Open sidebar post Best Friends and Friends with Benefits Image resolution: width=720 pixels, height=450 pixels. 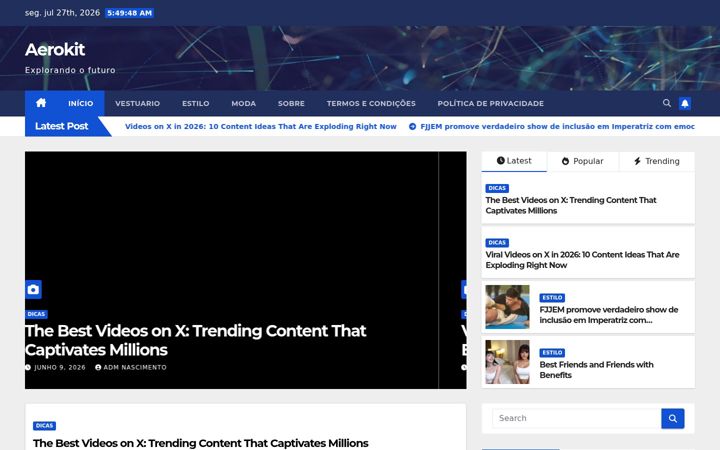click(x=596, y=370)
